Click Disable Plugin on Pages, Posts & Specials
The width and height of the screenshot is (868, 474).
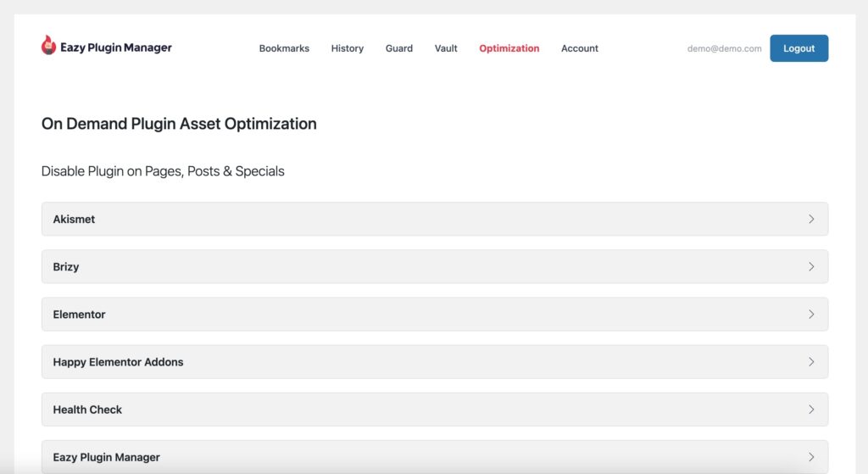point(163,171)
